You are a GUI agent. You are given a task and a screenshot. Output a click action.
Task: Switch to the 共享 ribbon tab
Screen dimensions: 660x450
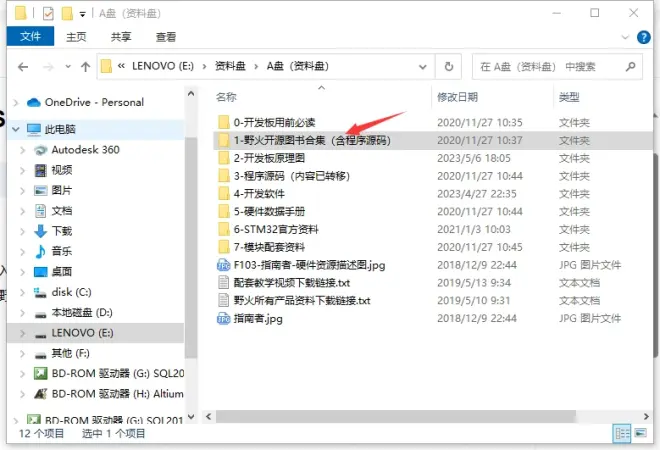121,37
